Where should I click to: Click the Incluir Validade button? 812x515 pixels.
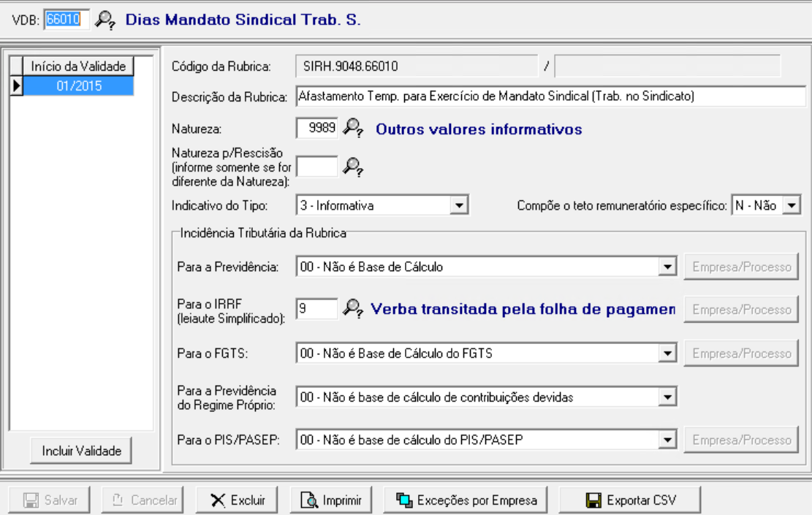tap(80, 452)
